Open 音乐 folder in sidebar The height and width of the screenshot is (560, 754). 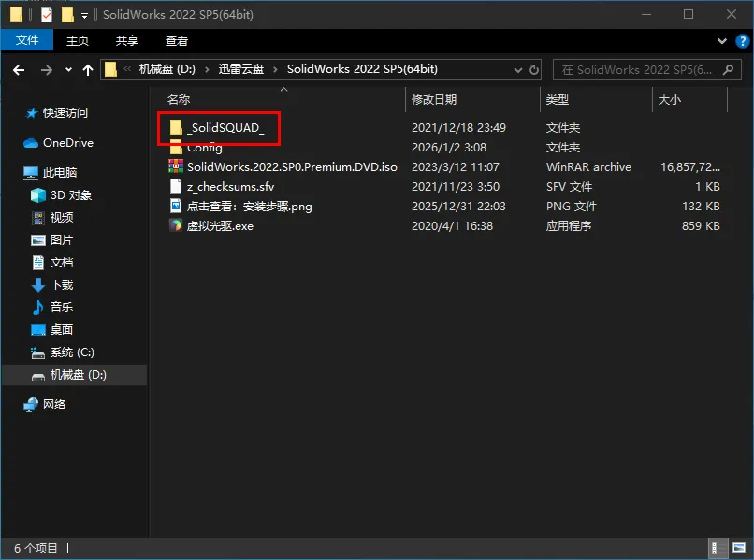click(62, 308)
